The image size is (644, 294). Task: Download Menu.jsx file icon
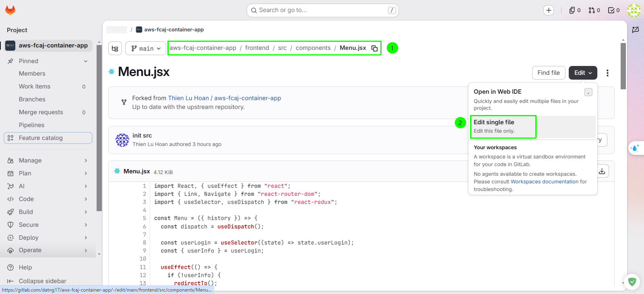coord(602,171)
